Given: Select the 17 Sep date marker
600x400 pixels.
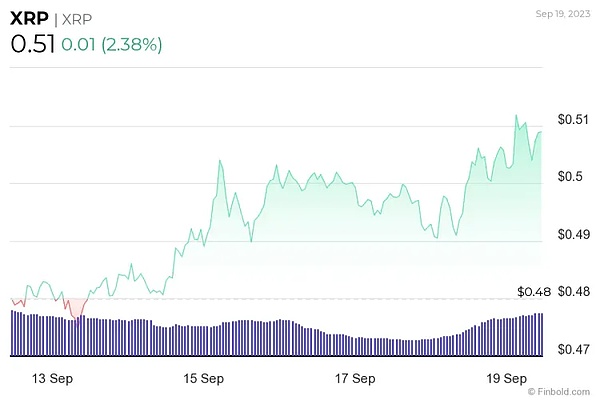Looking at the screenshot, I should coord(355,380).
